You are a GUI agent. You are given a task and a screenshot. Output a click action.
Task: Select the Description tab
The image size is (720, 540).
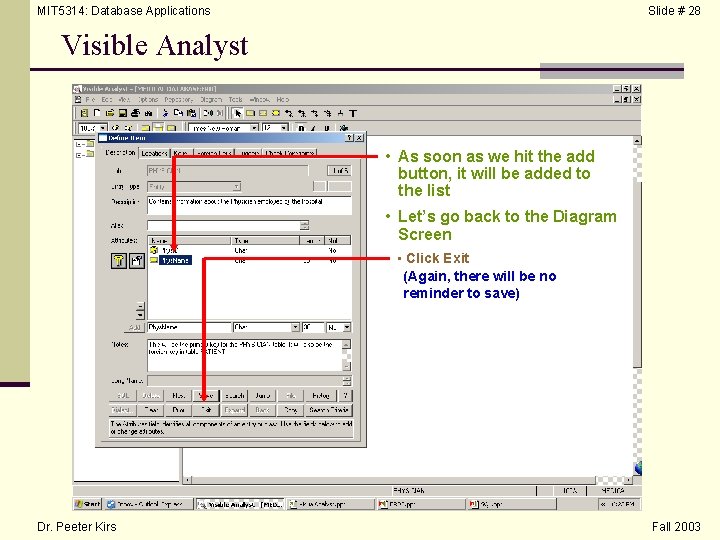tap(120, 152)
